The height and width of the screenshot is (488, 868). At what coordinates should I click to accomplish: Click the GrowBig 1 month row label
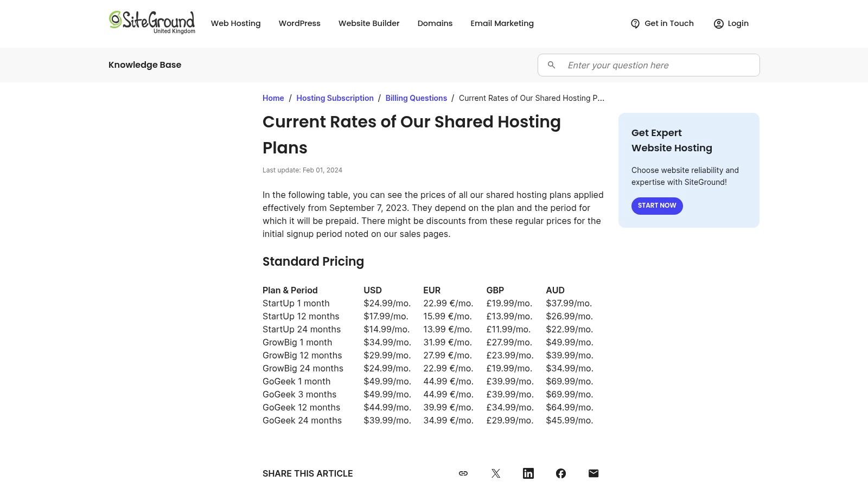coord(297,342)
